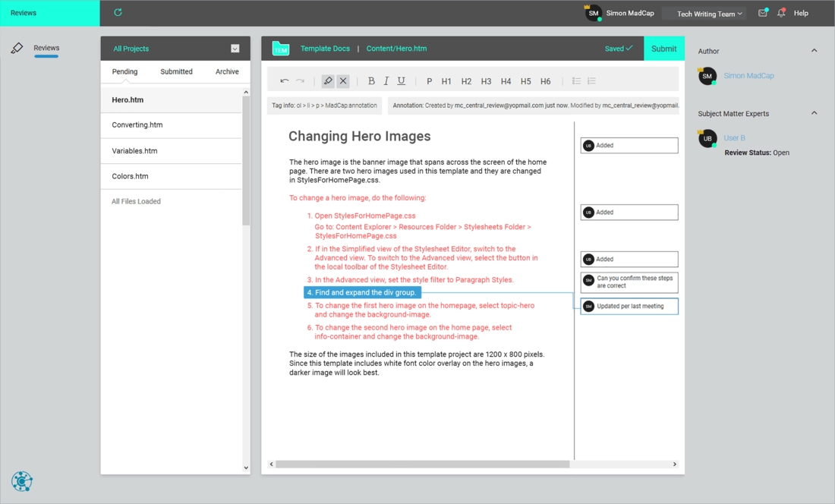Refresh reviews with the refresh icon
Image resolution: width=835 pixels, height=504 pixels.
pos(118,12)
